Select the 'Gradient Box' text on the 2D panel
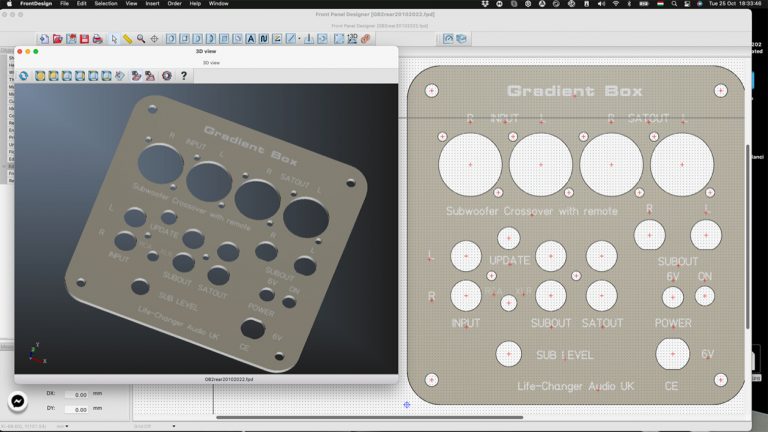This screenshot has width=768, height=432. [575, 91]
